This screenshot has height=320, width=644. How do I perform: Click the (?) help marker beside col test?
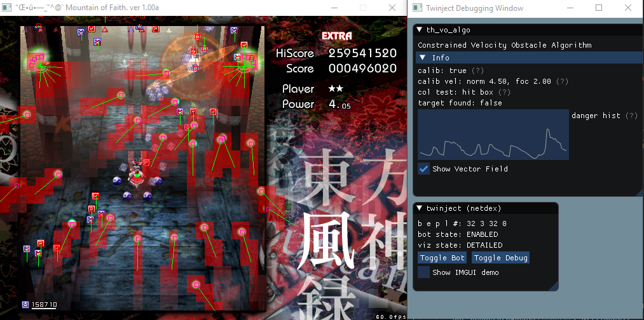point(504,92)
